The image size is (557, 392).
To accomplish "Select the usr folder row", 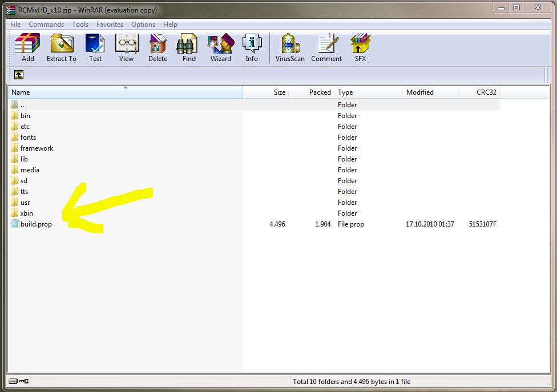I will (x=254, y=203).
